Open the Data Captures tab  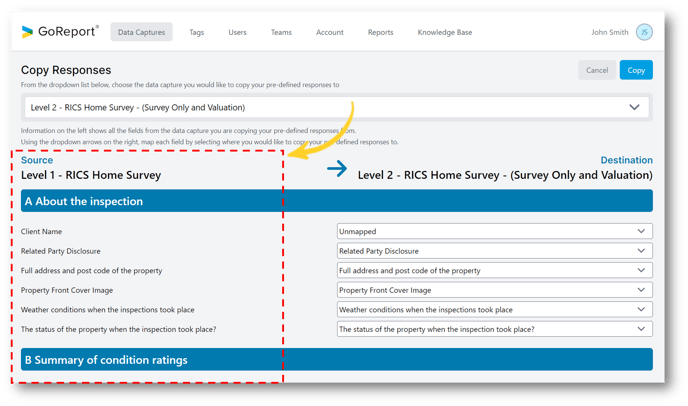pyautogui.click(x=141, y=32)
